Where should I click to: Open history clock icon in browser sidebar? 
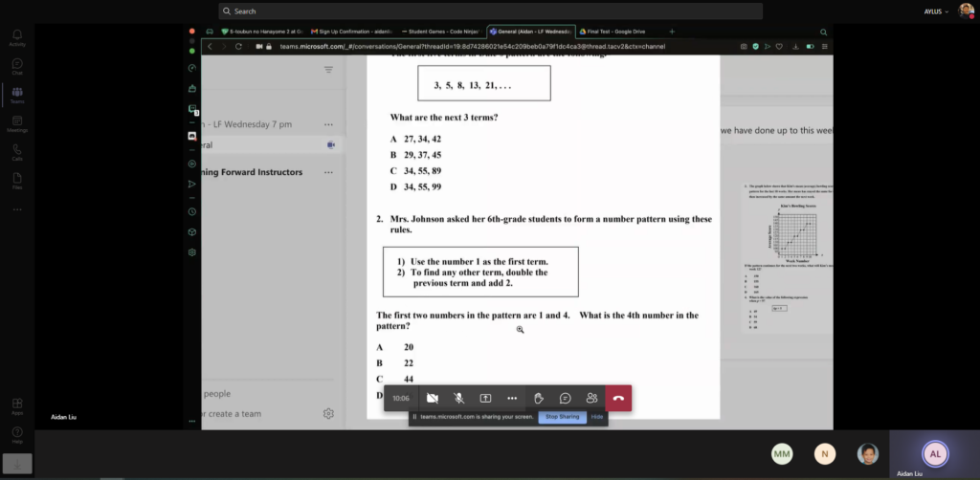pyautogui.click(x=191, y=211)
